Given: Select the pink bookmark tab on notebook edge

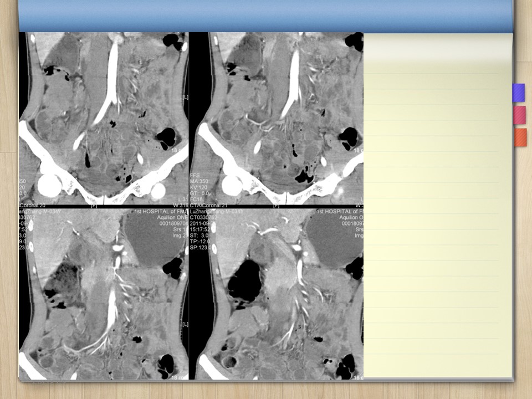Looking at the screenshot, I should [x=519, y=115].
